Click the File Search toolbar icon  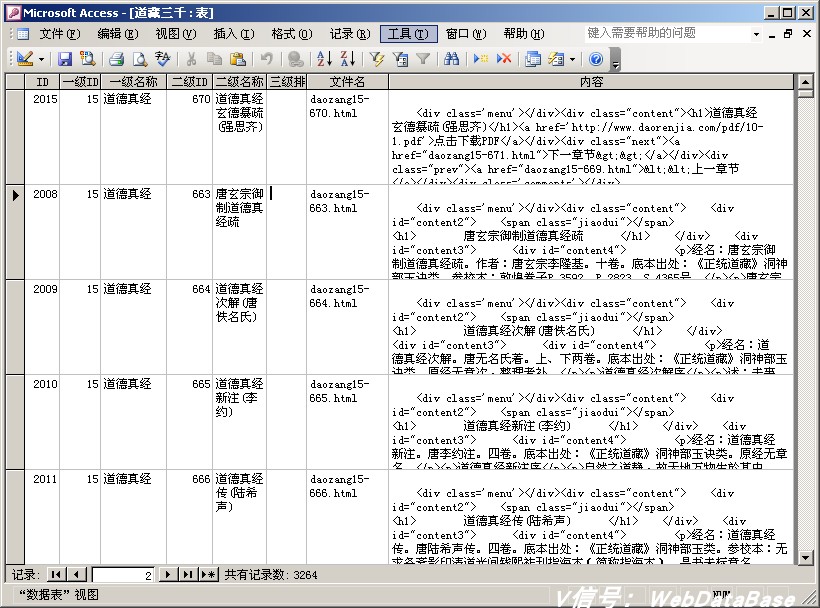(x=87, y=59)
